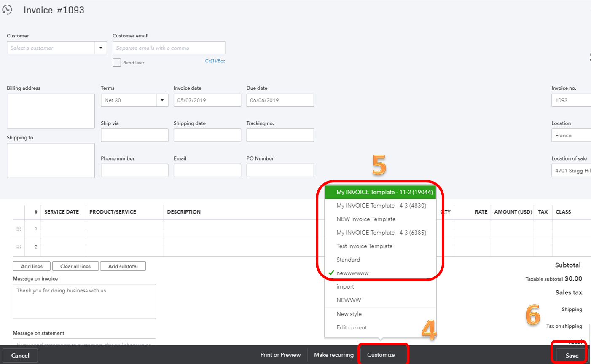Open the recent transactions clock icon
The width and height of the screenshot is (591, 364).
coord(7,10)
